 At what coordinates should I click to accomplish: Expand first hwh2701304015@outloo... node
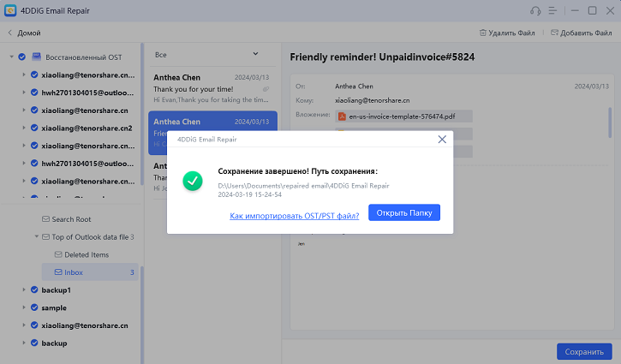(x=24, y=92)
